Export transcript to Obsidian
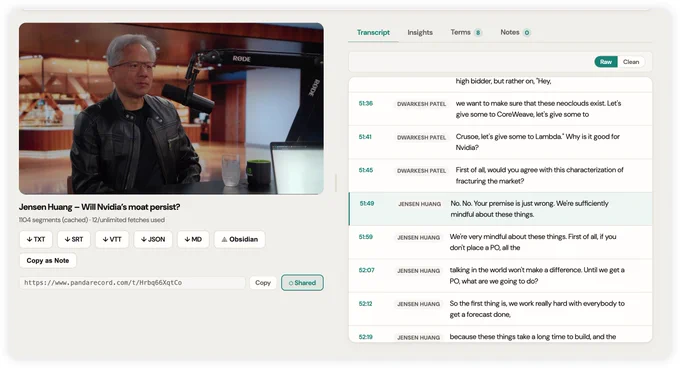The height and width of the screenshot is (368, 680). 239,239
